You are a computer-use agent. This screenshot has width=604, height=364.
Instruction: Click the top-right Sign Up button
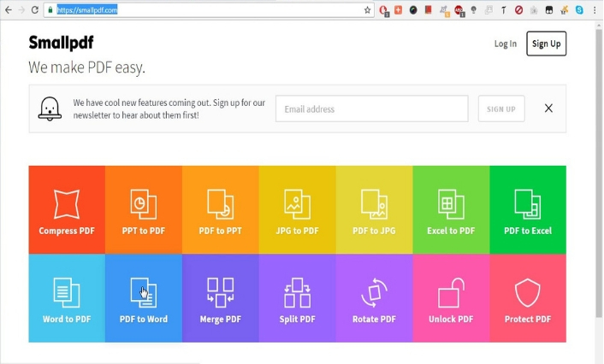(546, 44)
